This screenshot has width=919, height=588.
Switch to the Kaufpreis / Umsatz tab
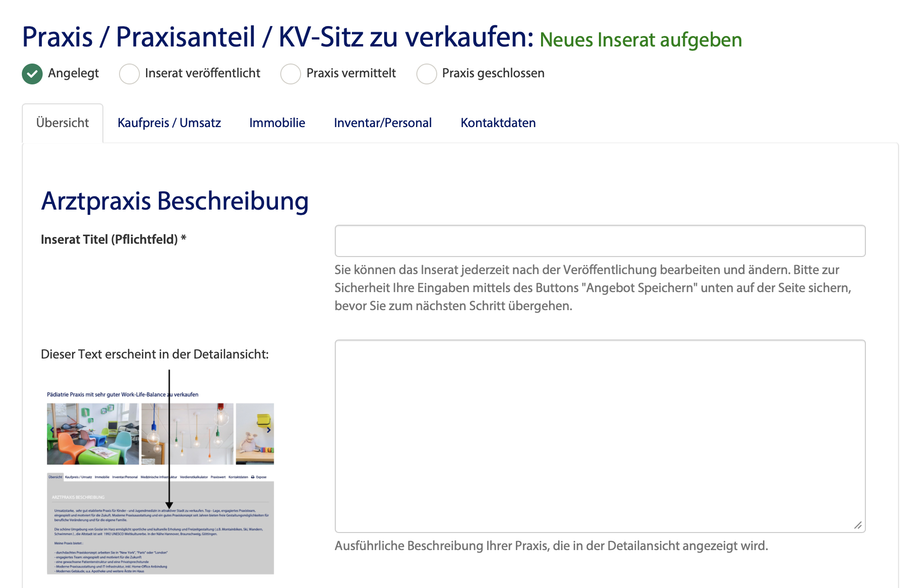[x=169, y=123]
